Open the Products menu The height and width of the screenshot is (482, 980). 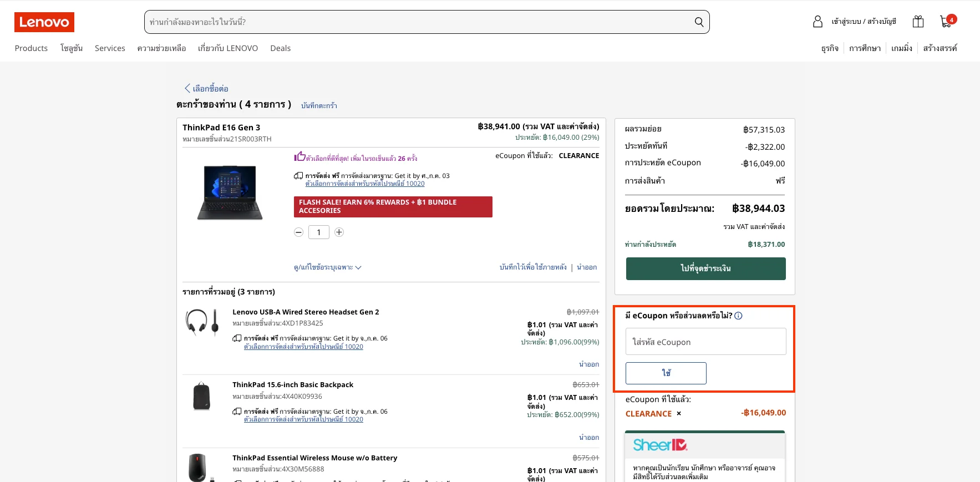click(31, 48)
